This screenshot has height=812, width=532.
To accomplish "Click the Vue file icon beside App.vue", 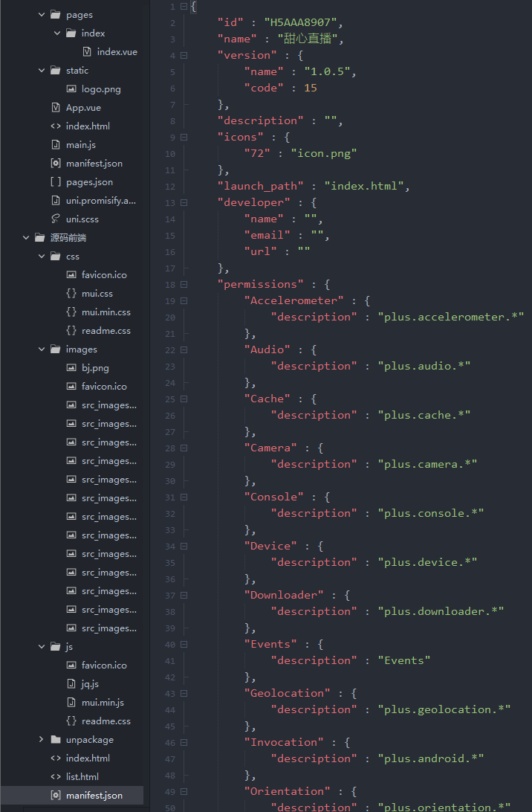I will pos(56,108).
